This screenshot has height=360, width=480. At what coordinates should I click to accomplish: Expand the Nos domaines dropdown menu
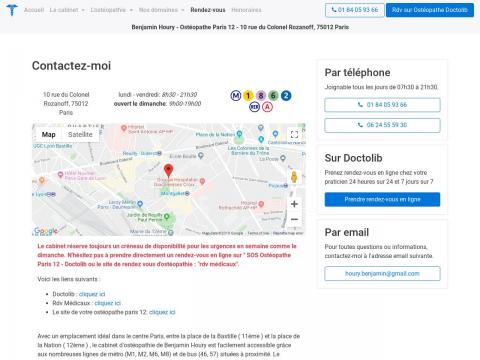click(161, 10)
